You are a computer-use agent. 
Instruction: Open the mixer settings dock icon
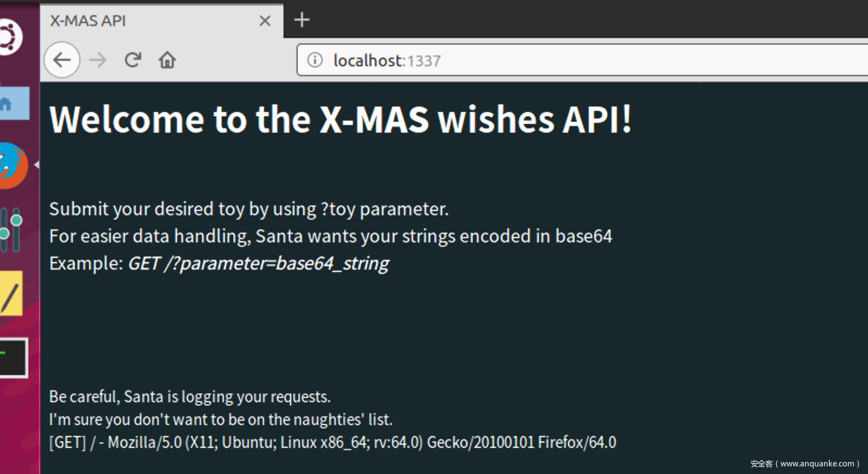[12, 229]
